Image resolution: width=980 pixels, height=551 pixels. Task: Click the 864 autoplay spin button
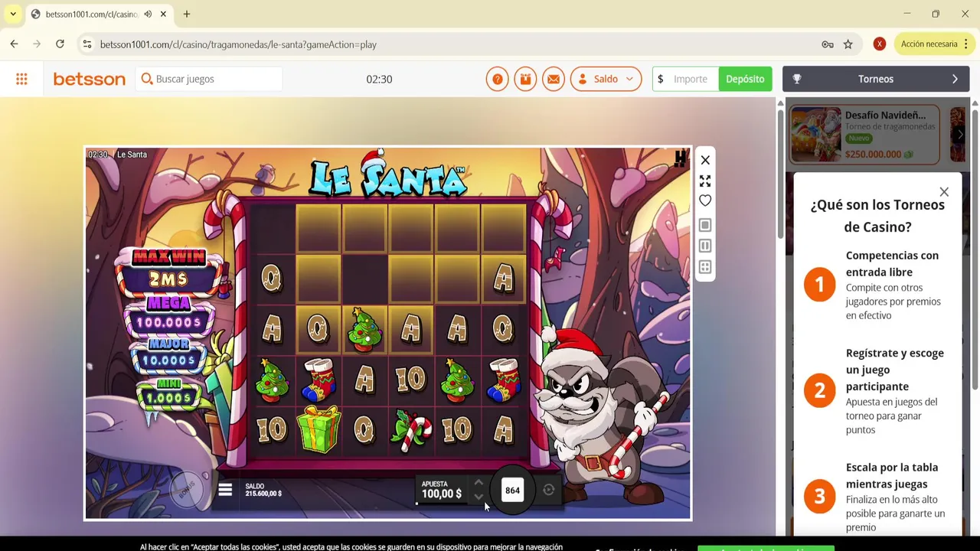point(512,490)
